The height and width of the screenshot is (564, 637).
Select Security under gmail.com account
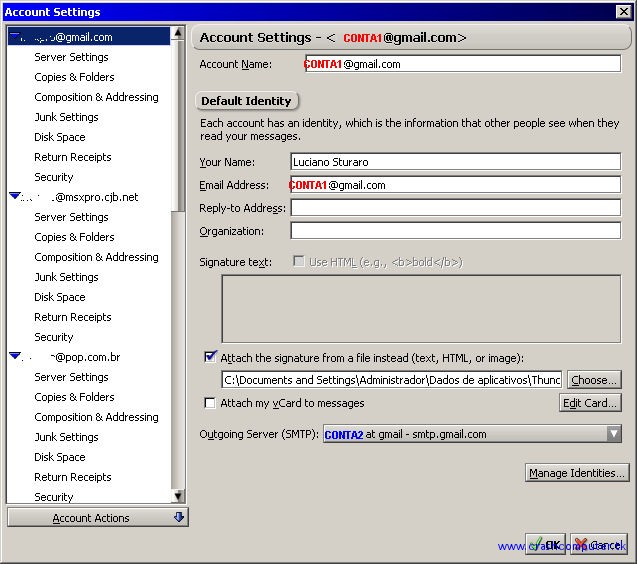54,177
